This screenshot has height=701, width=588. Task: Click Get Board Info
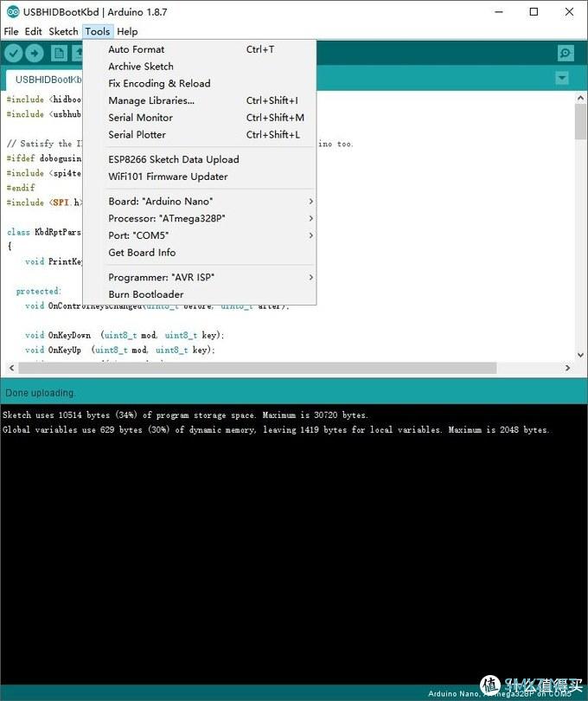(199, 252)
